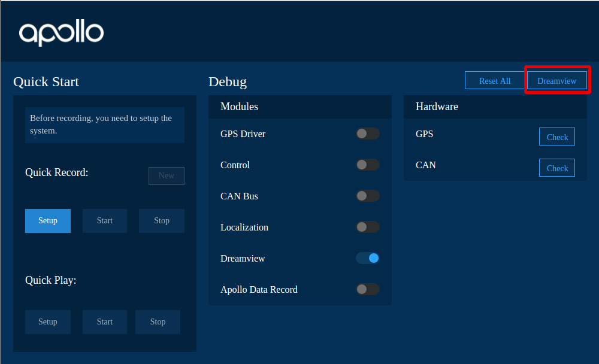Screen dimensions: 599x364
Task: Click the CAN label in Hardware panel
Action: pyautogui.click(x=425, y=165)
